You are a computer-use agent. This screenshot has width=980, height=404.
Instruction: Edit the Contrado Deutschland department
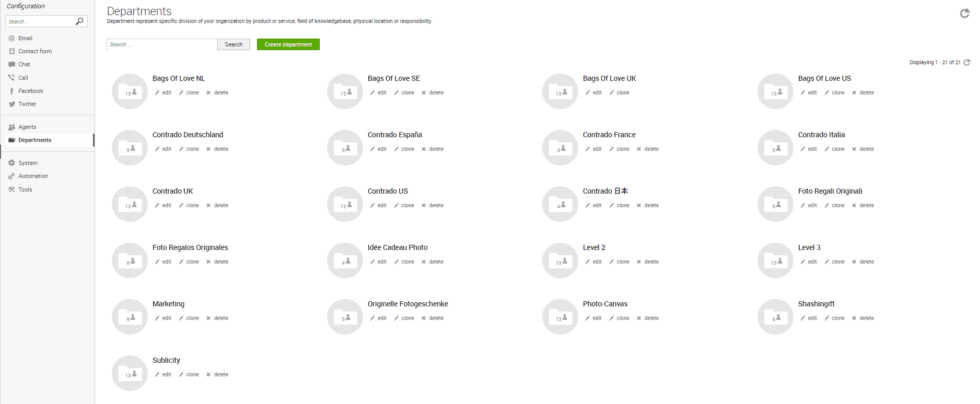coord(163,149)
